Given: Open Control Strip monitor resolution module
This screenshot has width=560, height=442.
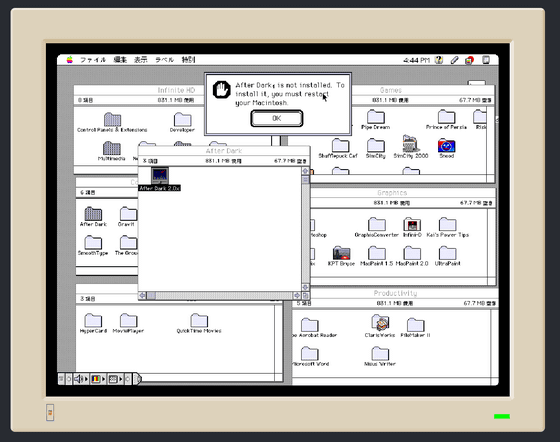Looking at the screenshot, I should pyautogui.click(x=115, y=379).
